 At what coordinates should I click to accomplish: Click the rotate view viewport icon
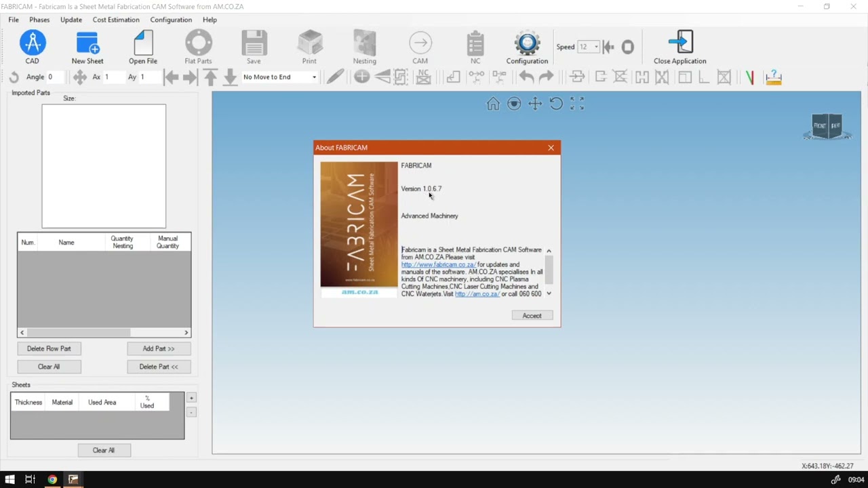556,104
